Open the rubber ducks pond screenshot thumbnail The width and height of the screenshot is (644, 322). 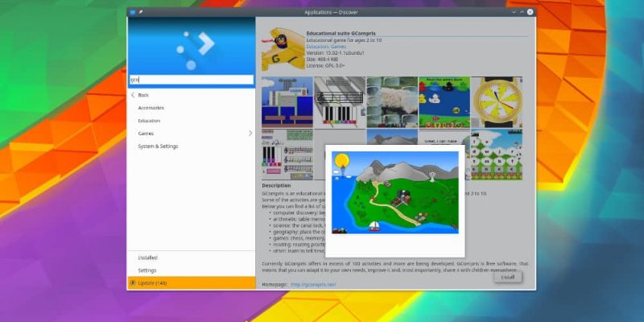coord(444,102)
